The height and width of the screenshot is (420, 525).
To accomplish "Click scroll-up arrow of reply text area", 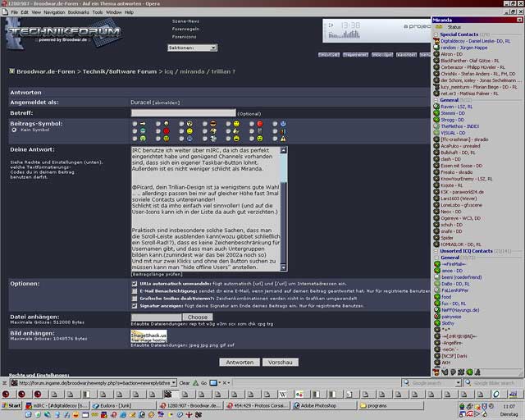I will tap(283, 150).
